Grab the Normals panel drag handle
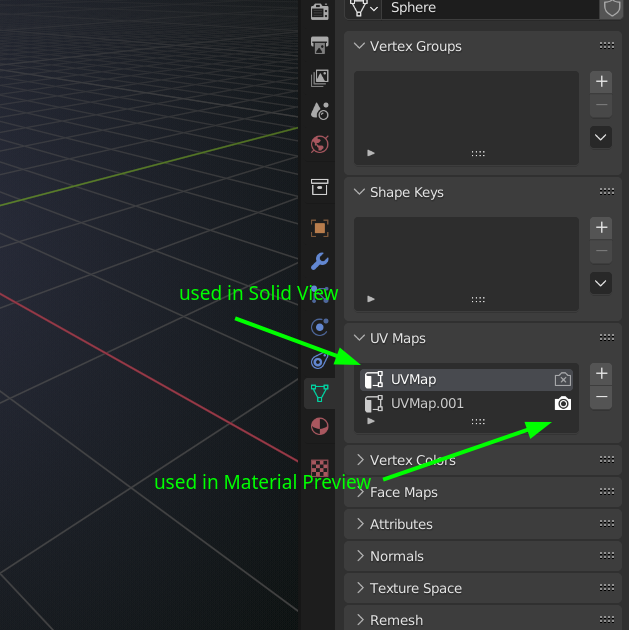 tap(607, 556)
